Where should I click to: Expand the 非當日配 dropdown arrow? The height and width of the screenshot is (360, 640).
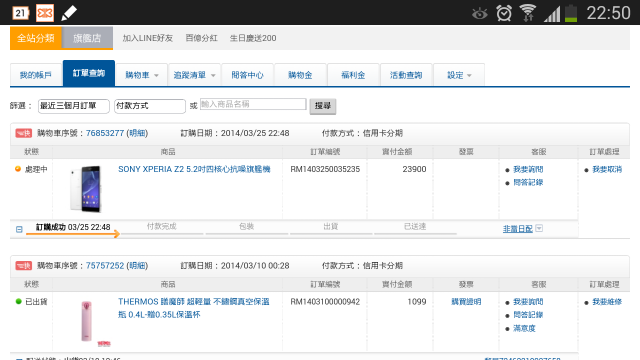coord(539,228)
